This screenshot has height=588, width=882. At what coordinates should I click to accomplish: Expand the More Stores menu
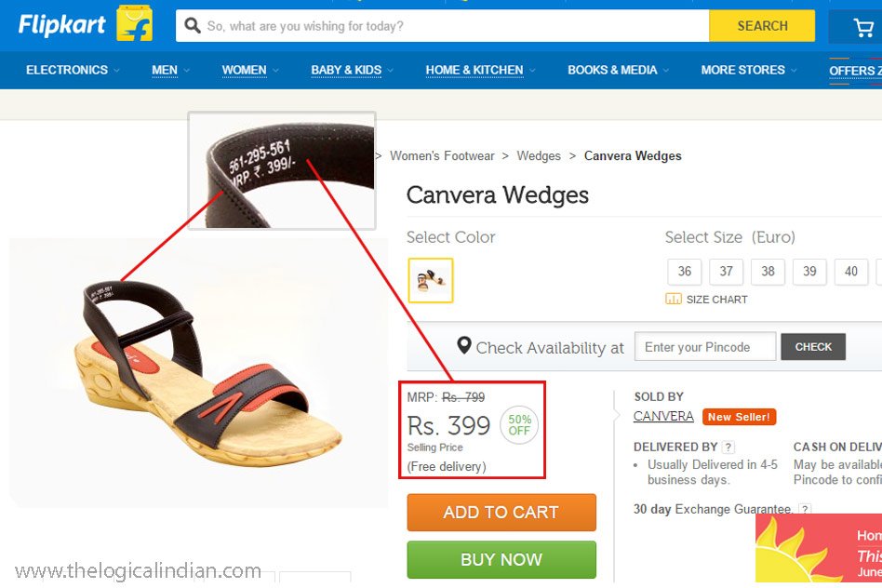coord(748,70)
